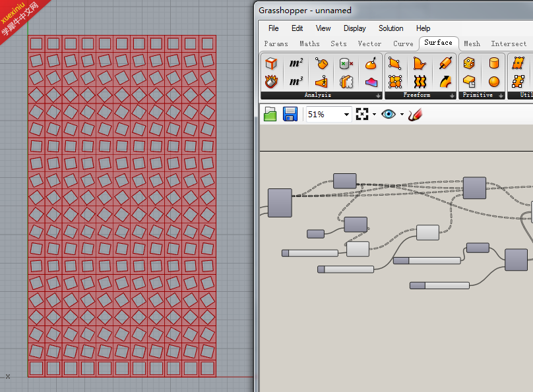533x392 pixels.
Task: Open the preview mode dropdown arrow
Action: click(x=402, y=115)
